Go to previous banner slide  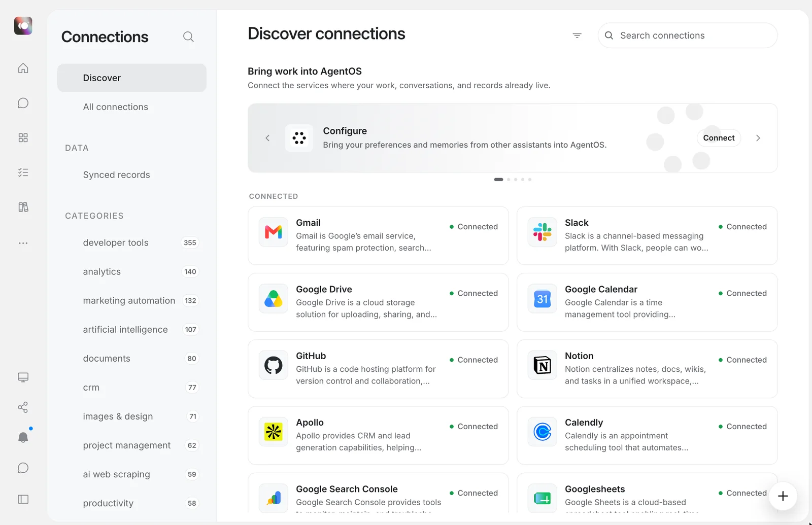tap(267, 138)
